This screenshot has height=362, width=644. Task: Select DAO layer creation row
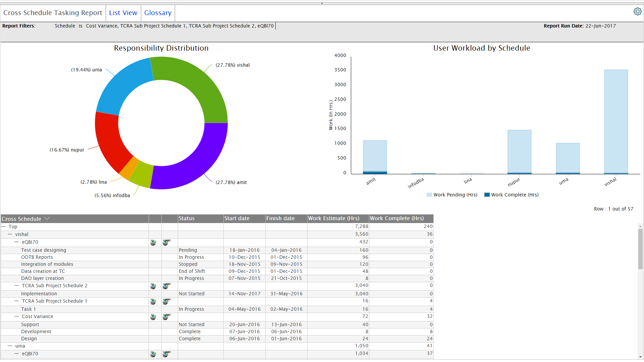tap(217, 278)
